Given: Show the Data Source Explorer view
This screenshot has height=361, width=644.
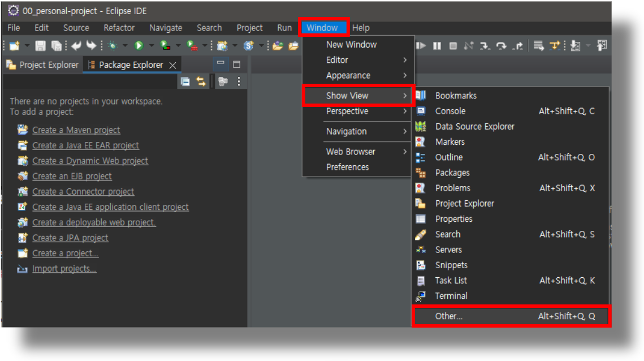Looking at the screenshot, I should 511,127.
